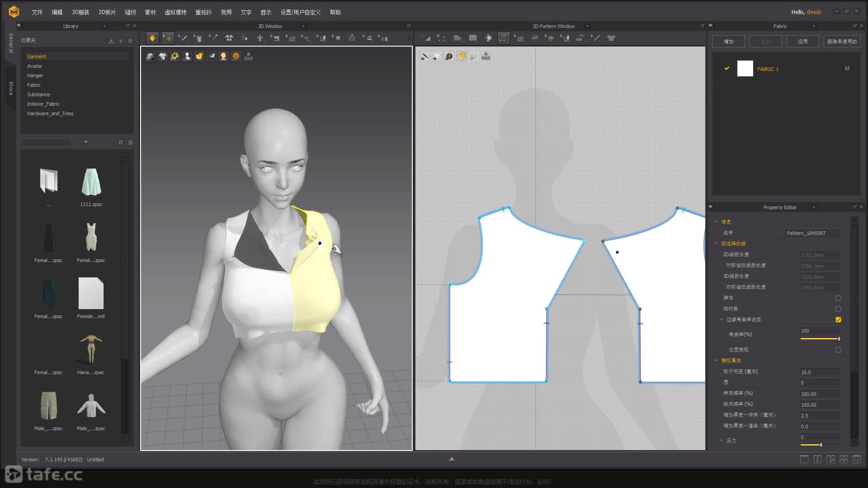This screenshot has width=868, height=488.
Task: Toggle seam line visibility in 2D window
Action: click(425, 56)
